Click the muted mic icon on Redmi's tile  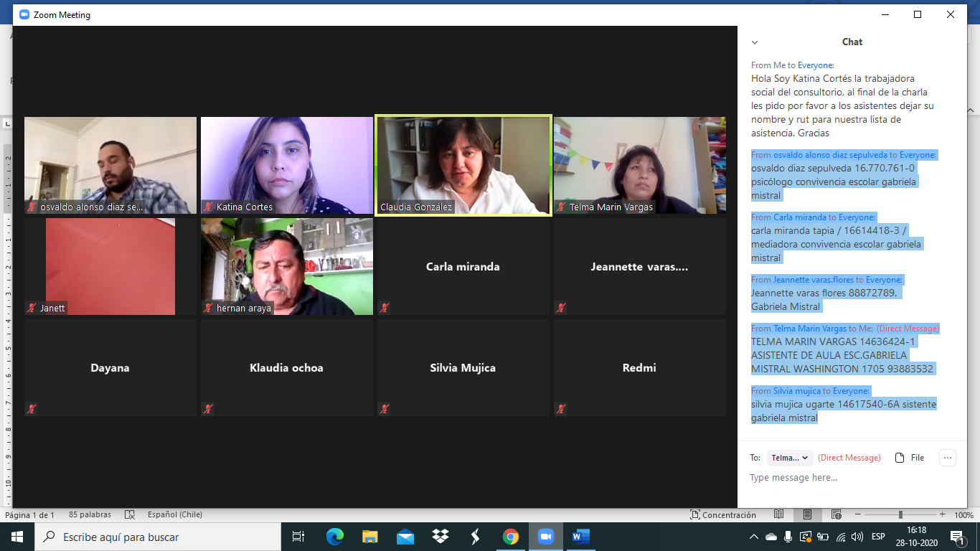click(561, 409)
